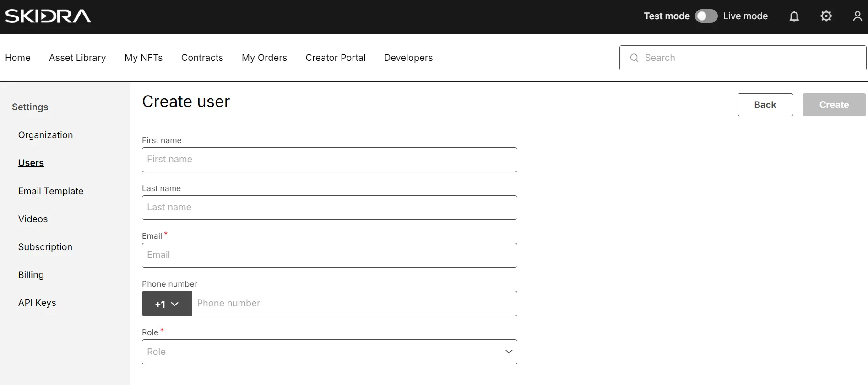This screenshot has width=868, height=385.
Task: Open the Contracts tab
Action: [202, 58]
